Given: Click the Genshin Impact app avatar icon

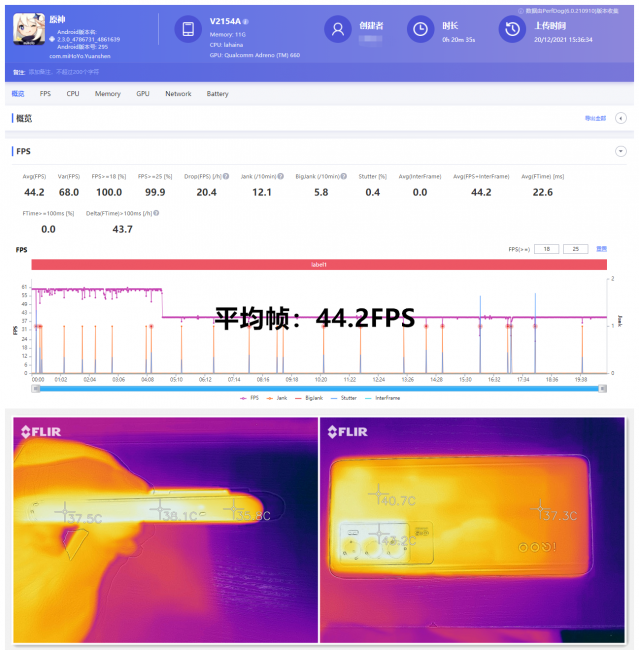Looking at the screenshot, I should coord(29,29).
